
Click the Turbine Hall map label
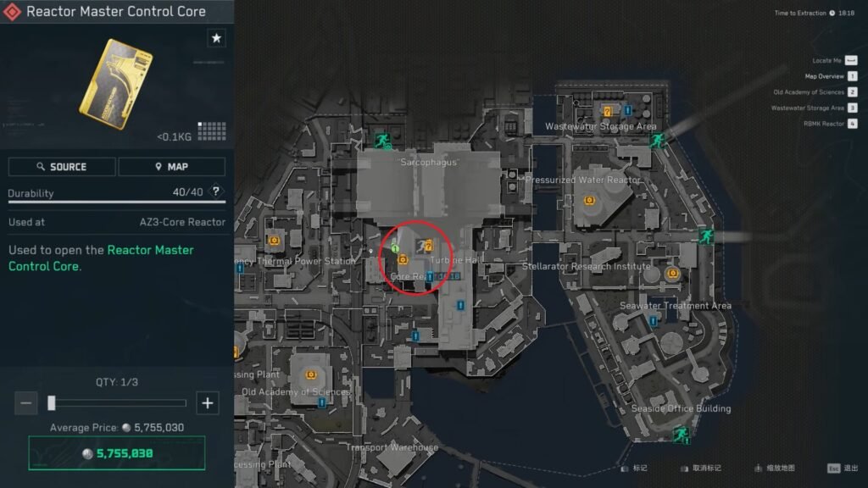(x=453, y=260)
